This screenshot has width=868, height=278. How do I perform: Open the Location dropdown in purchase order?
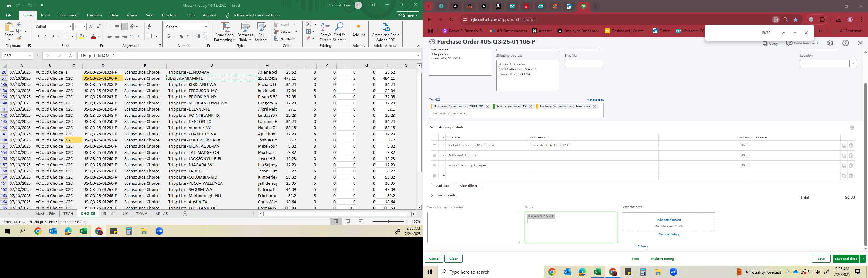(x=853, y=63)
